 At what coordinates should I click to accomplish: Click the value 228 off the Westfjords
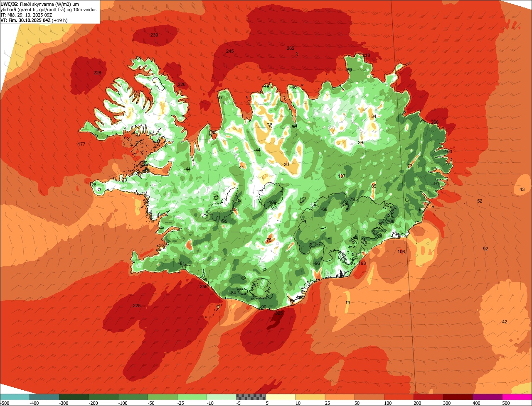[97, 73]
